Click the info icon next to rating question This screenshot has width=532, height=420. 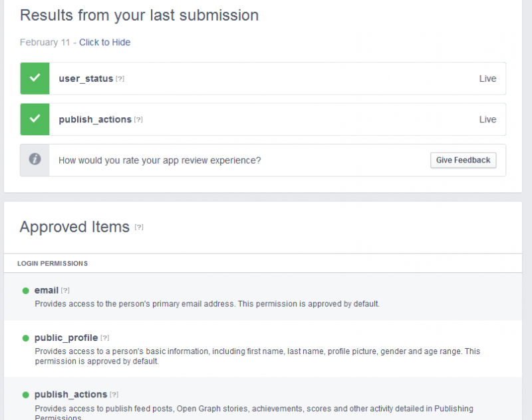[x=35, y=159]
